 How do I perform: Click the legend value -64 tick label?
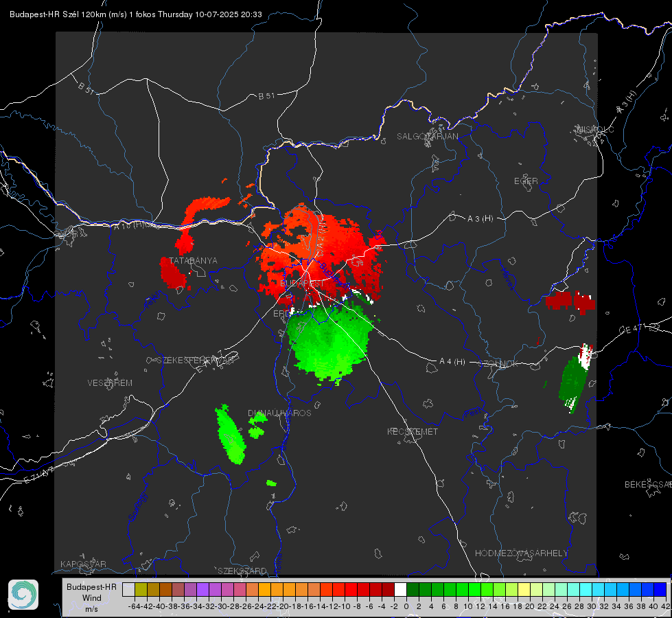(134, 606)
